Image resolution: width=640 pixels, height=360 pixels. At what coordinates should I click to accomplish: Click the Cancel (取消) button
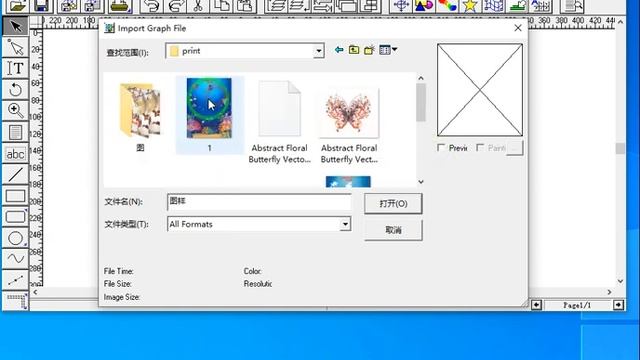[x=393, y=230]
